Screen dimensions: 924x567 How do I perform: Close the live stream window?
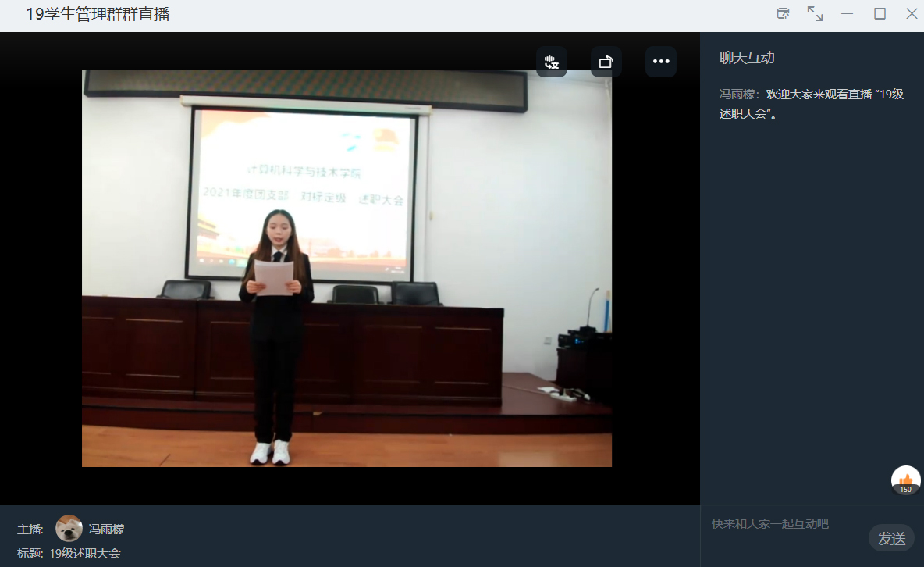coord(911,13)
